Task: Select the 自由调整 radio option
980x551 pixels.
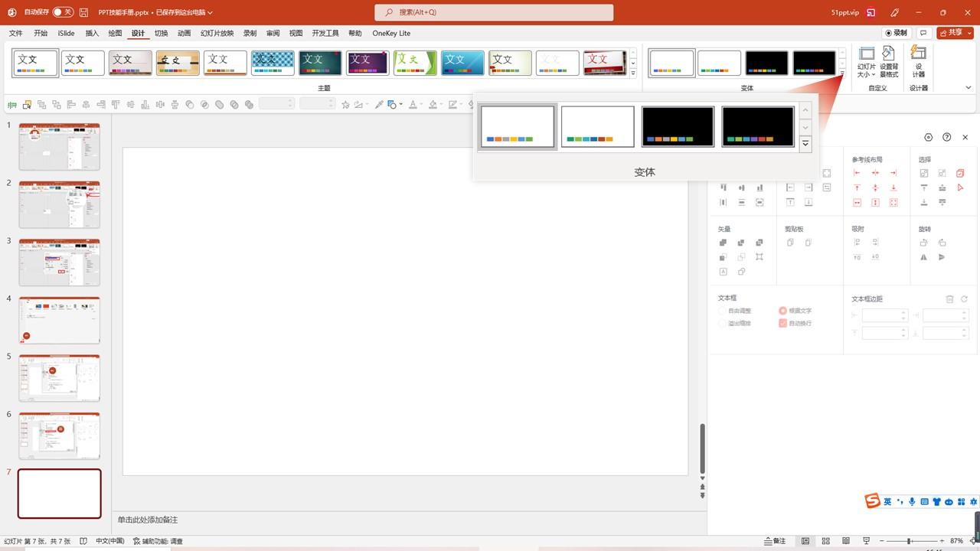Action: pos(723,311)
